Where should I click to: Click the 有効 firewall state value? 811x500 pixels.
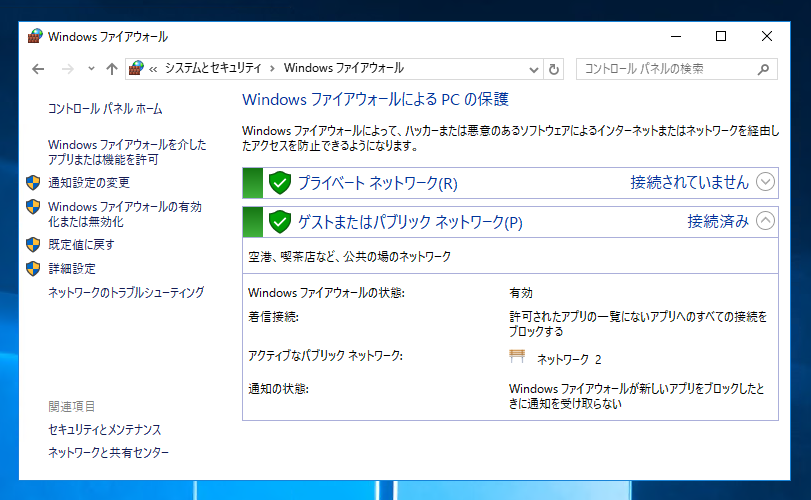pos(521,293)
